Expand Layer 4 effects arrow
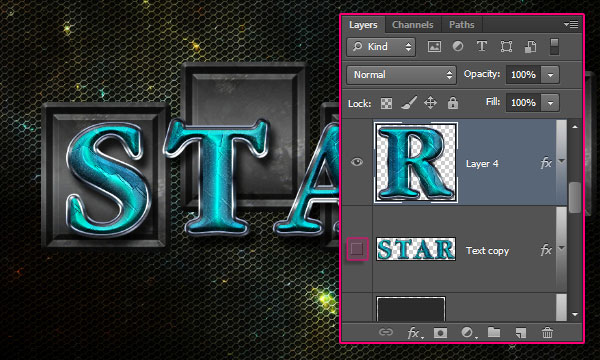600x360 pixels. (561, 161)
